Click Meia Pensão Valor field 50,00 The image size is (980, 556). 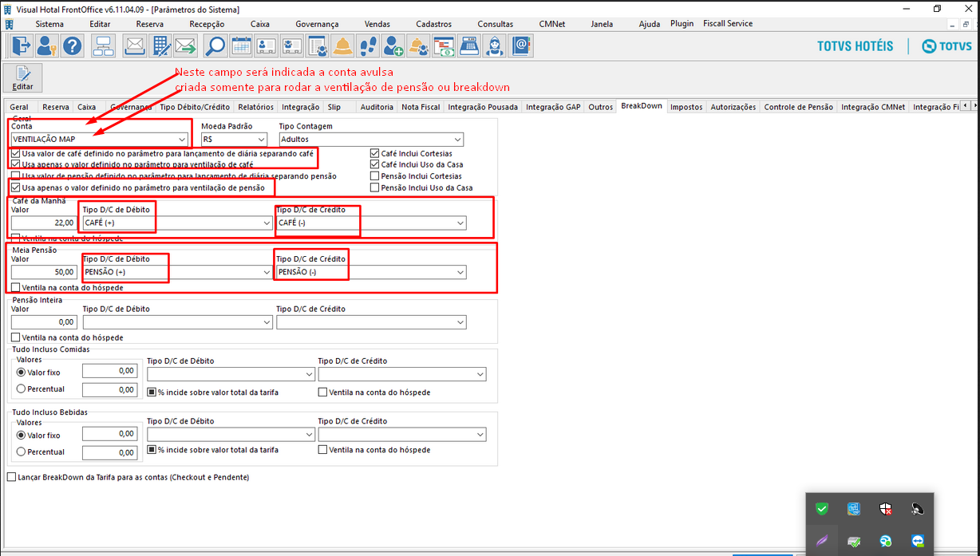coord(44,272)
